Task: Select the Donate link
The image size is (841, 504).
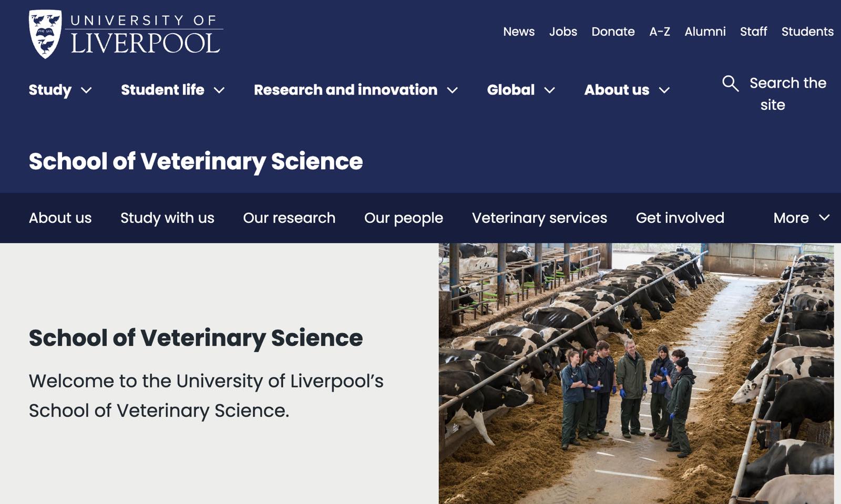Action: (613, 32)
